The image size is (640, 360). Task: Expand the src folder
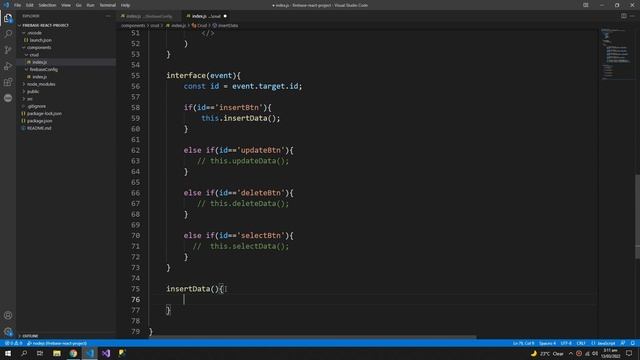[29, 99]
